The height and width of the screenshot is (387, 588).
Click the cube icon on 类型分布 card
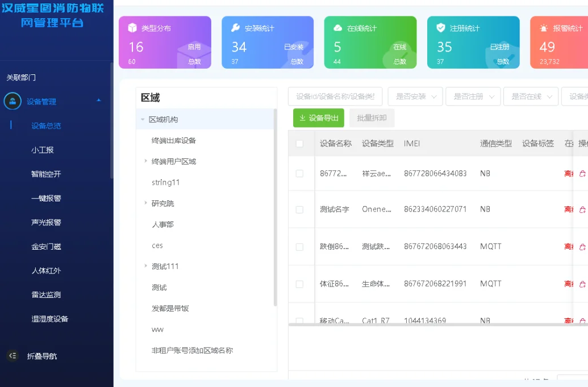pyautogui.click(x=132, y=27)
